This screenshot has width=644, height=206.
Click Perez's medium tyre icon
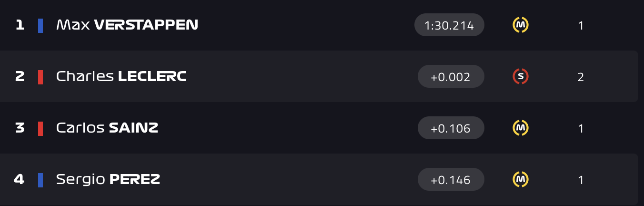(521, 179)
